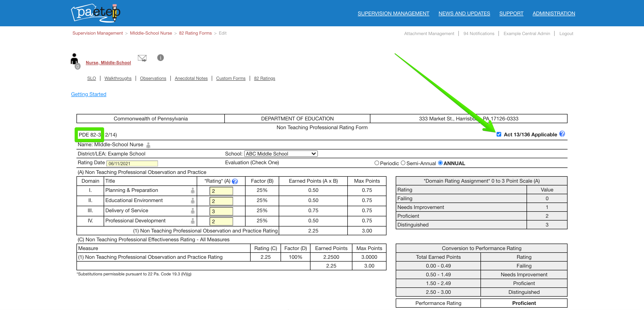The image size is (644, 310).
Task: Click the Rating Date input field
Action: 132,164
